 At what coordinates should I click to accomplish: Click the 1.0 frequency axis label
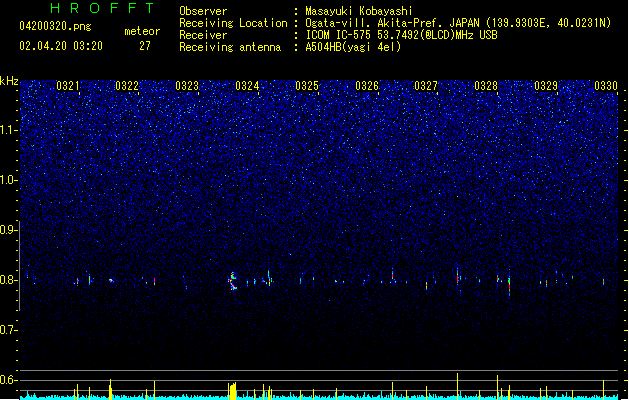(9, 180)
